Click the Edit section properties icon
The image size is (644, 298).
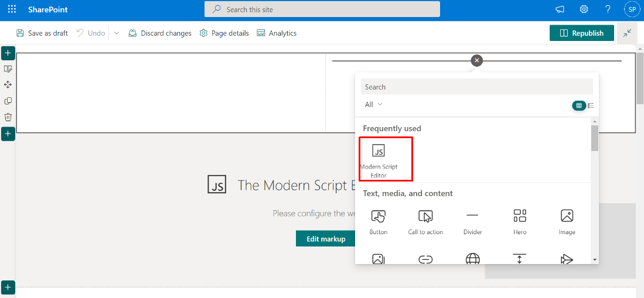tap(8, 69)
